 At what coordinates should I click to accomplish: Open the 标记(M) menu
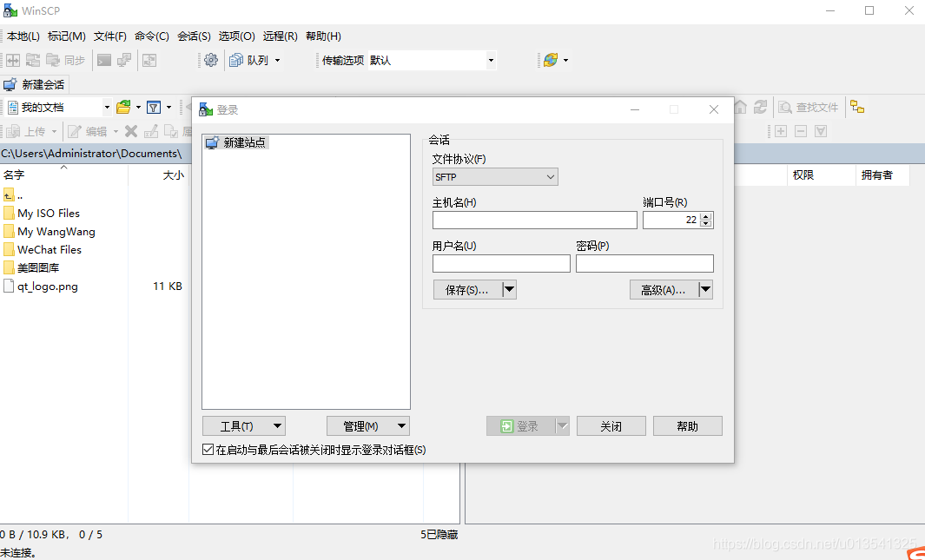[x=67, y=36]
